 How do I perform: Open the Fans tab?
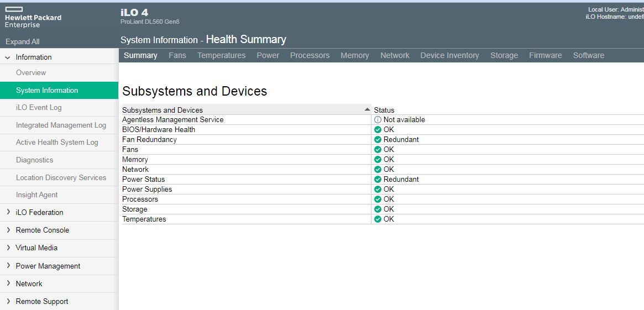(x=177, y=55)
